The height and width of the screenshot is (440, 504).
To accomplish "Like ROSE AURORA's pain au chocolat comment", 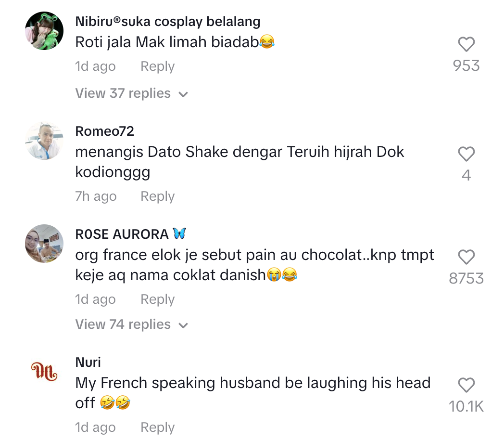I will tap(466, 257).
